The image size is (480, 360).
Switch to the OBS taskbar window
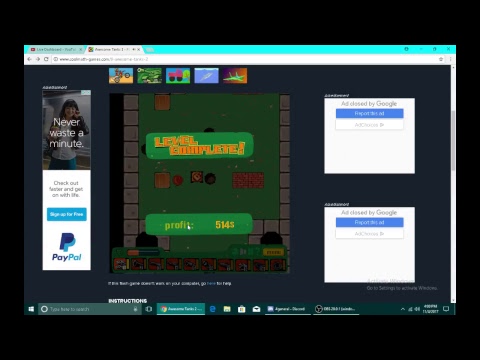(336, 309)
